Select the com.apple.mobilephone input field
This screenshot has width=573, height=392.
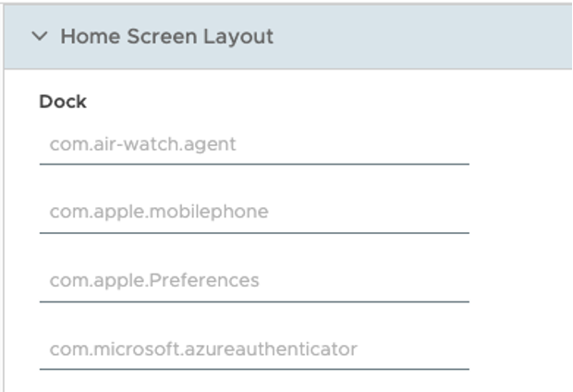253,212
